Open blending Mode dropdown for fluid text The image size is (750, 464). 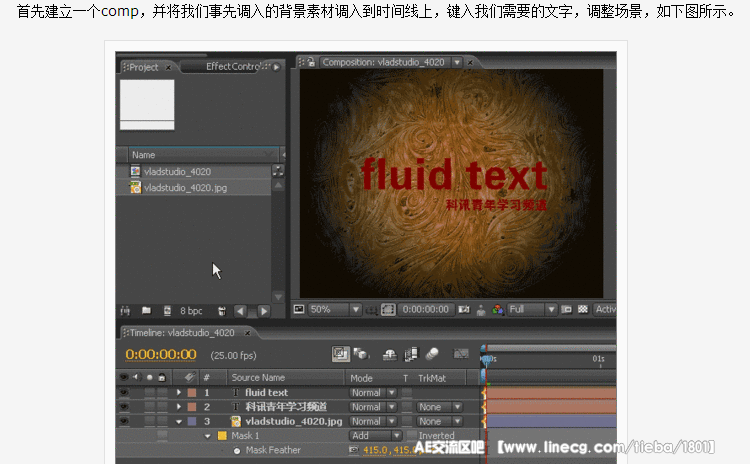(373, 393)
